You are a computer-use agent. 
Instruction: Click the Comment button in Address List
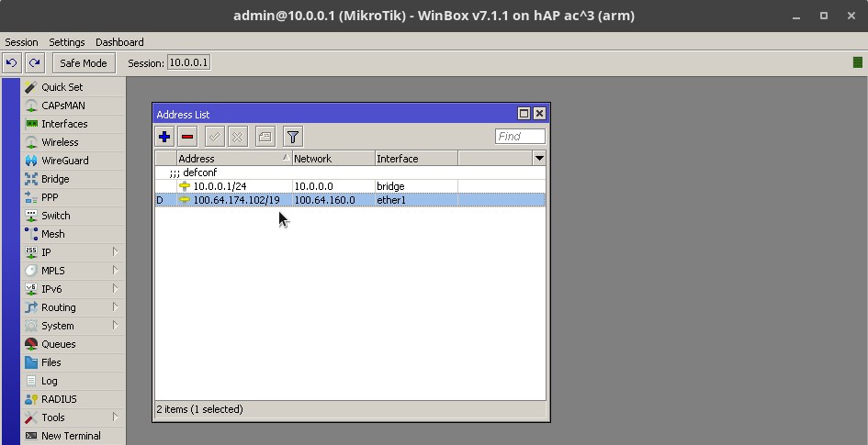tap(265, 137)
